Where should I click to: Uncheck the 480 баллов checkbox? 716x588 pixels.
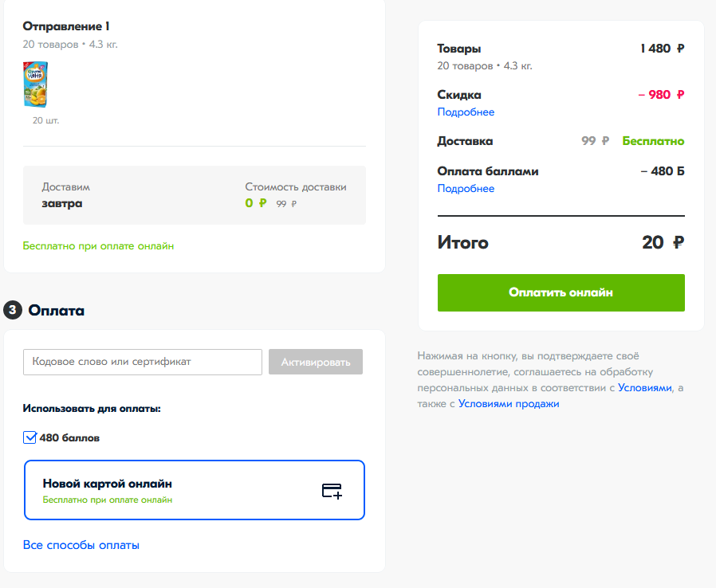pos(30,437)
